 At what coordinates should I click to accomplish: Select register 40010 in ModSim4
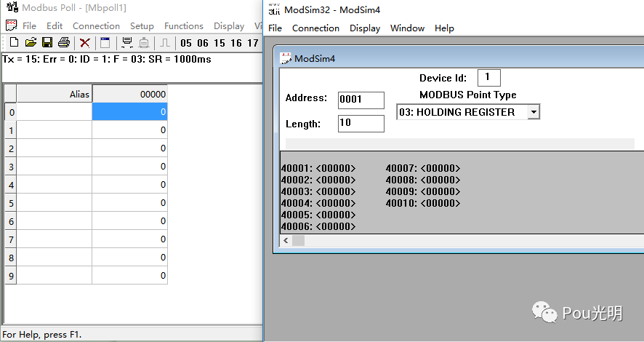423,202
